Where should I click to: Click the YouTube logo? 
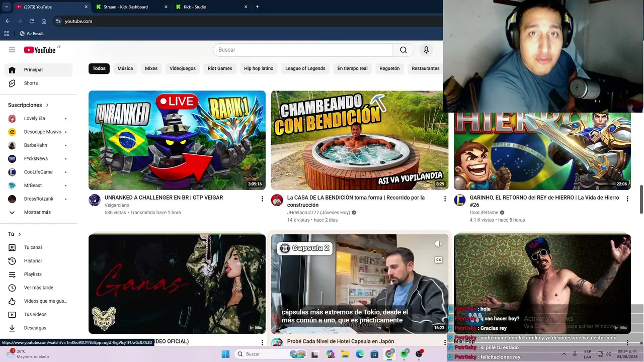tap(40, 50)
